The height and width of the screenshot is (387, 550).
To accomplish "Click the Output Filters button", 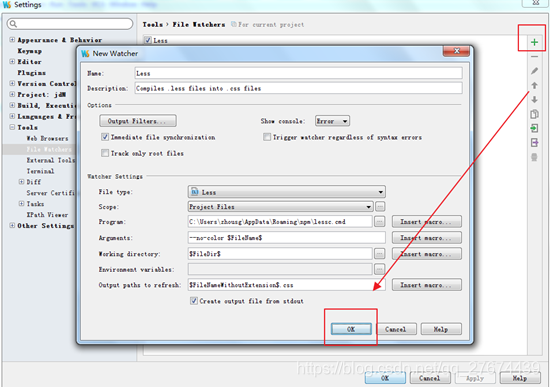I will [138, 121].
